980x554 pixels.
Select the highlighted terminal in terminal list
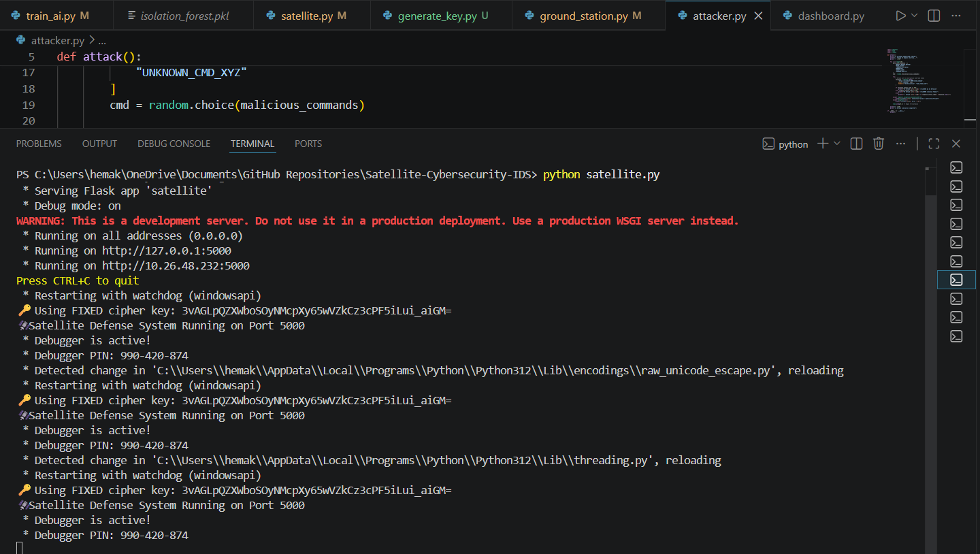(x=956, y=279)
